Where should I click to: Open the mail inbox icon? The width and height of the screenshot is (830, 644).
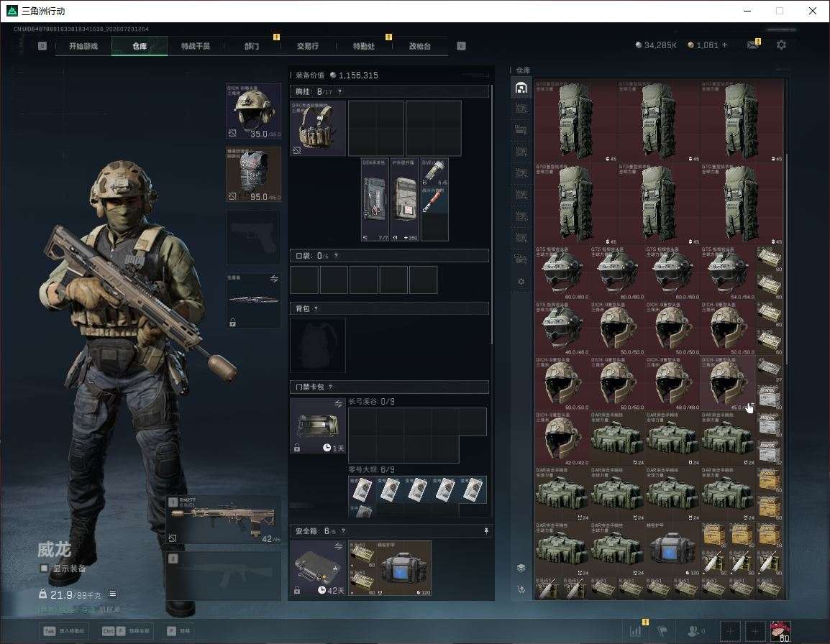753,45
